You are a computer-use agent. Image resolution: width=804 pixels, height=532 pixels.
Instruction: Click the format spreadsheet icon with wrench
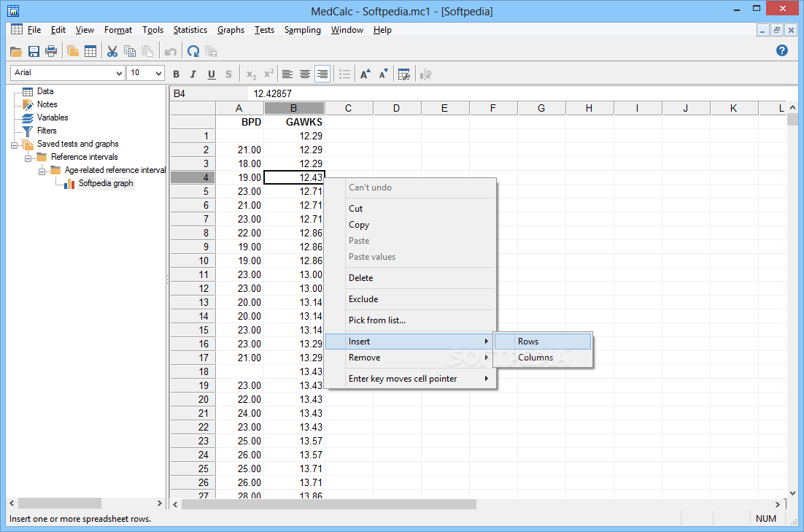(404, 74)
